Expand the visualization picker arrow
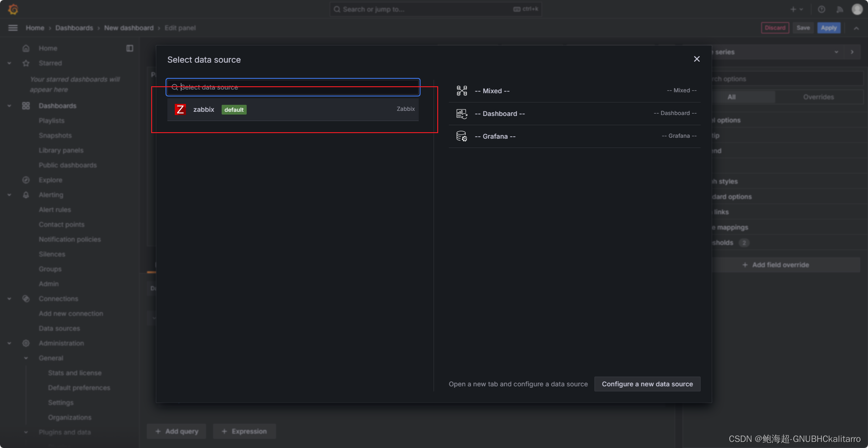This screenshot has height=448, width=868. coord(852,52)
